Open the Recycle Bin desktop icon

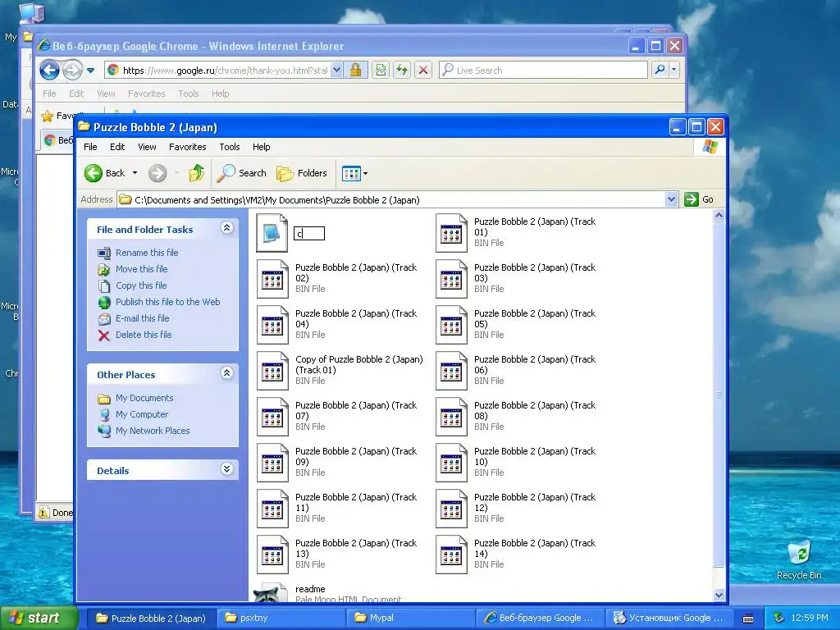pos(799,560)
